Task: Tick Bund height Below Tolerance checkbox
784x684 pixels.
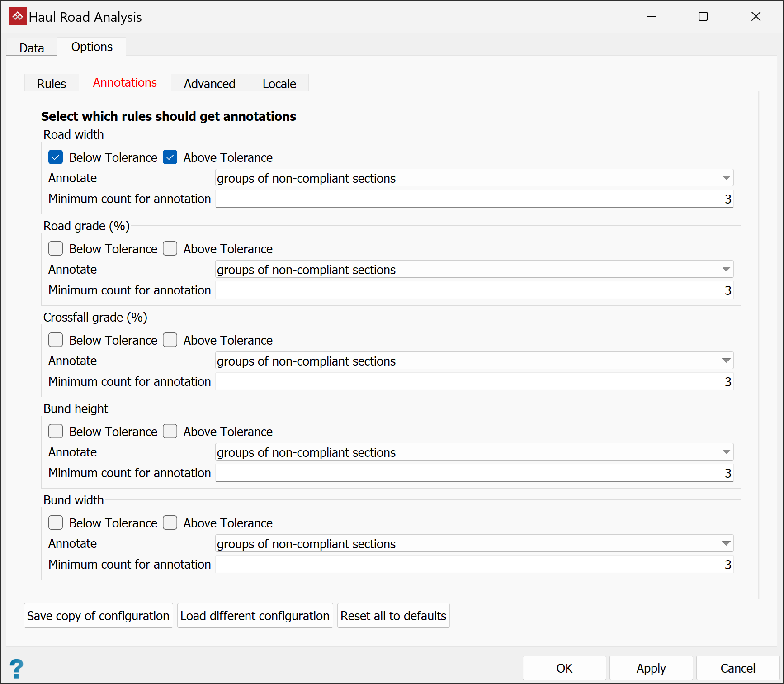Action: [x=56, y=432]
